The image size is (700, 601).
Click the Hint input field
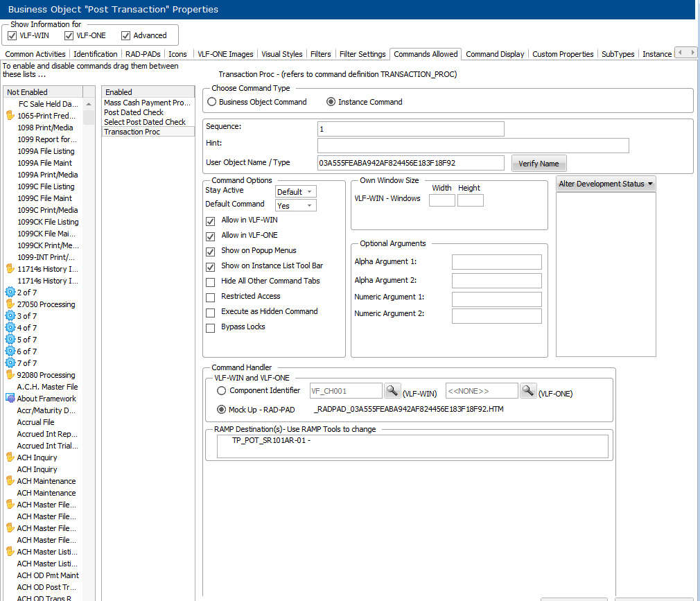pos(473,146)
